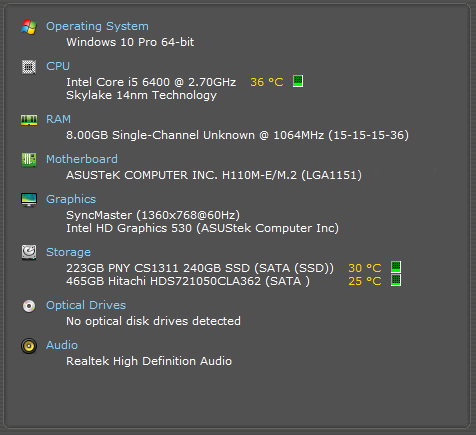Screen dimensions: 476x435
Task: Click the 36 °C CPU temperature reading
Action: tap(267, 82)
